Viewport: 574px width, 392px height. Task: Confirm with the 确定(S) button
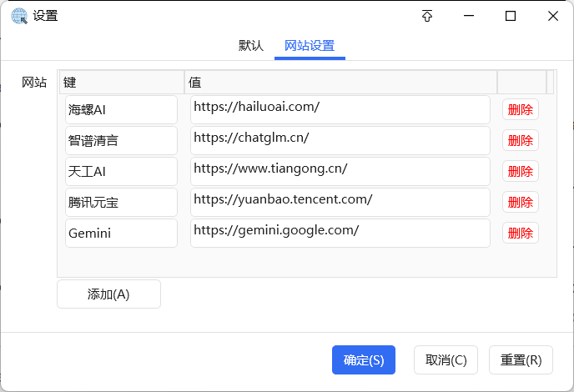pyautogui.click(x=364, y=359)
